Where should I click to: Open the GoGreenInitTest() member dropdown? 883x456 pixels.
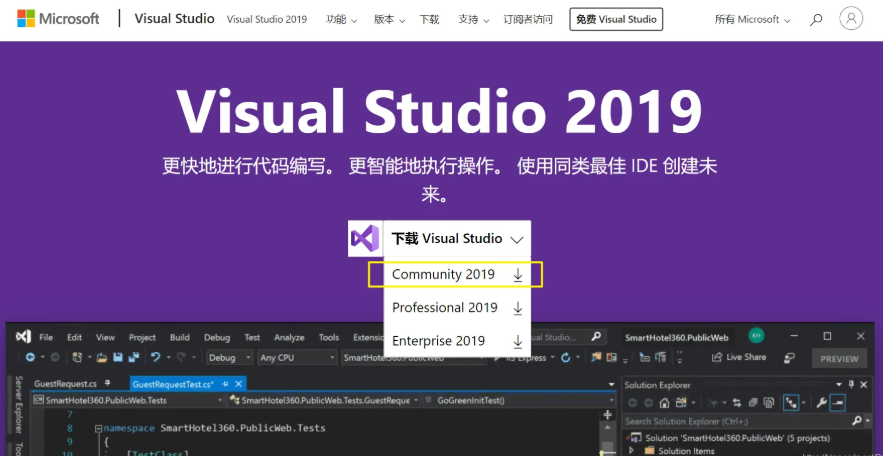pyautogui.click(x=520, y=400)
